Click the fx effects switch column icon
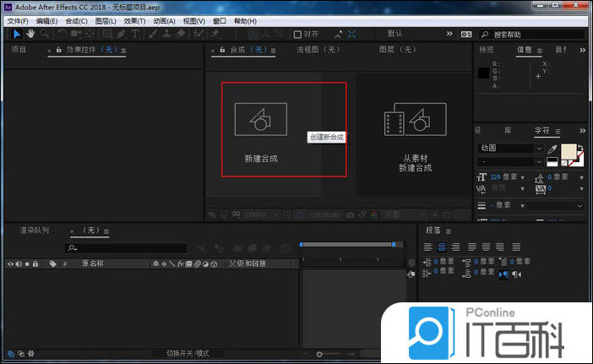The image size is (593, 364). 181,263
